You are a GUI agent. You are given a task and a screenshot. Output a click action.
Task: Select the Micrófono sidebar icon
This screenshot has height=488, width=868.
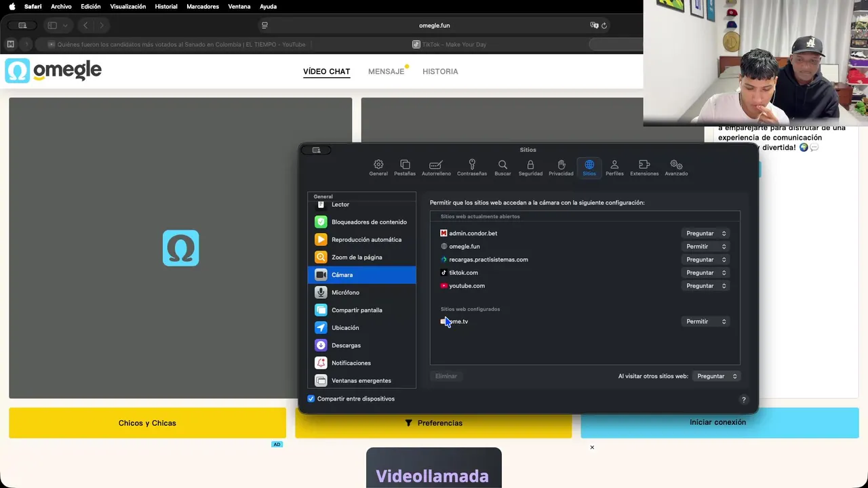click(321, 292)
